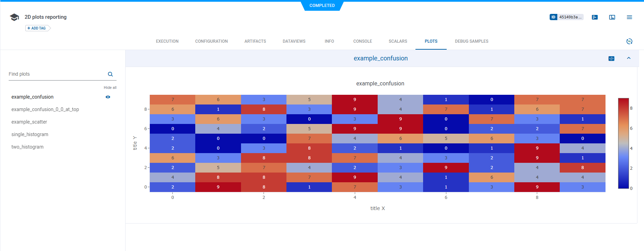Screen dimensions: 644x251
Task: Click the ADD TAG button
Action: [37, 28]
